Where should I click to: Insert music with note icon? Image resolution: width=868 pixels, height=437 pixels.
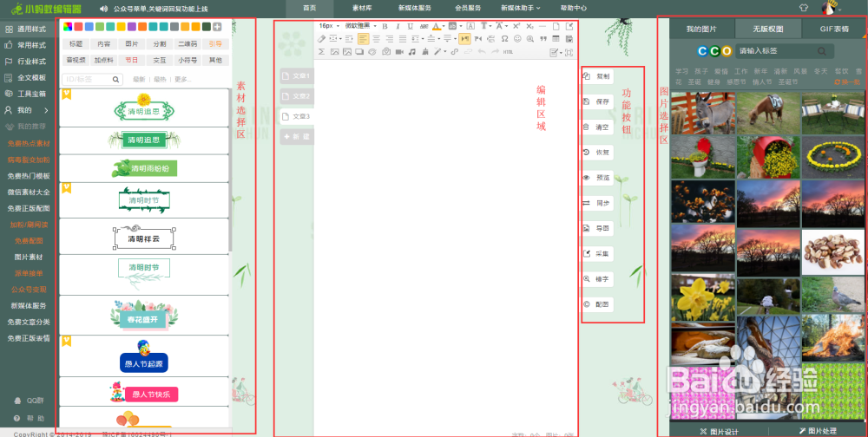[x=411, y=52]
